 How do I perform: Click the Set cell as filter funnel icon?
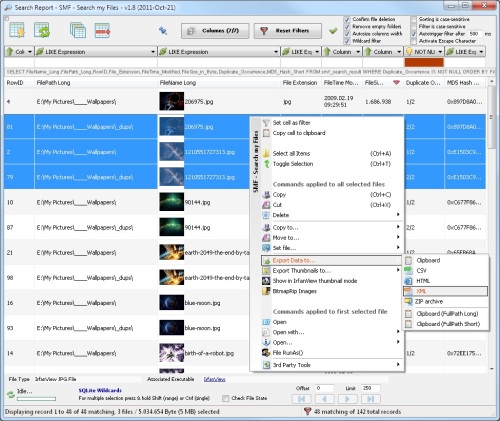266,123
